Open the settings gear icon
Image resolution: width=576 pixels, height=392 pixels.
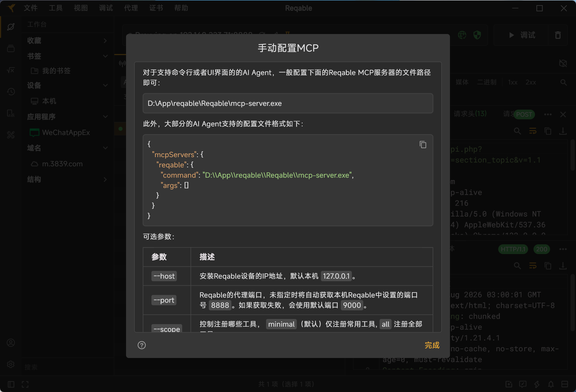click(11, 364)
